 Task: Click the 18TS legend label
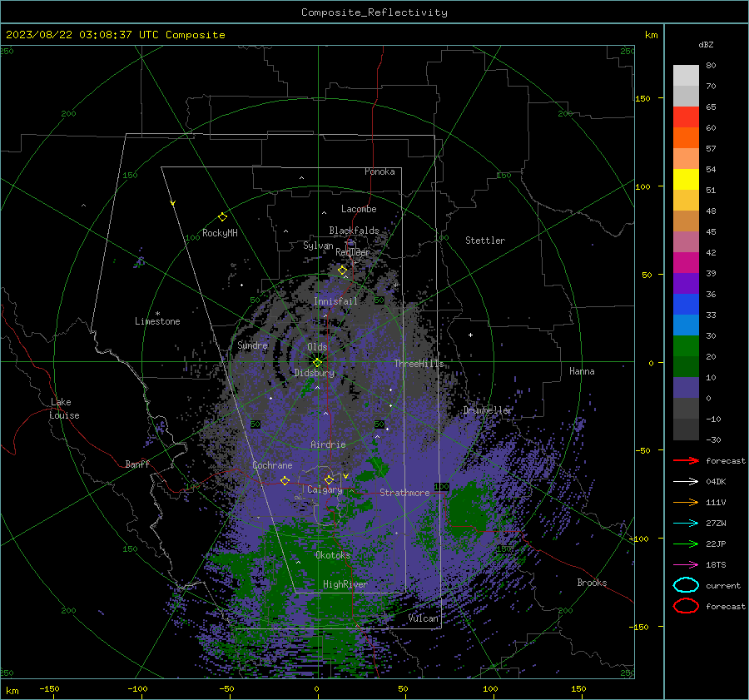pos(716,565)
